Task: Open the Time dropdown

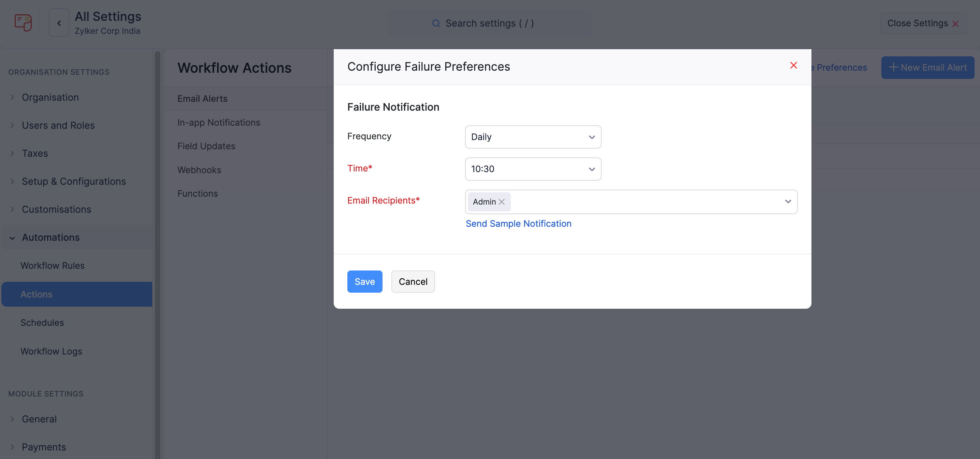Action: 533,169
